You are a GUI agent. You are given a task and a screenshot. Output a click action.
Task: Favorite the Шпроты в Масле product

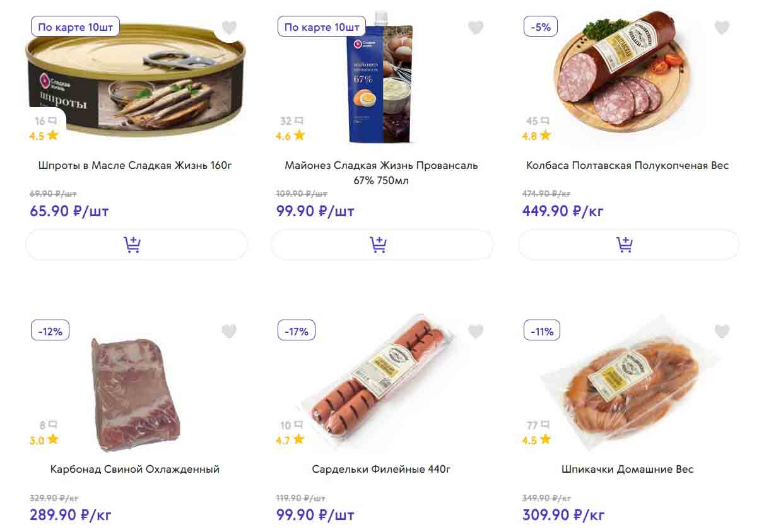229,28
